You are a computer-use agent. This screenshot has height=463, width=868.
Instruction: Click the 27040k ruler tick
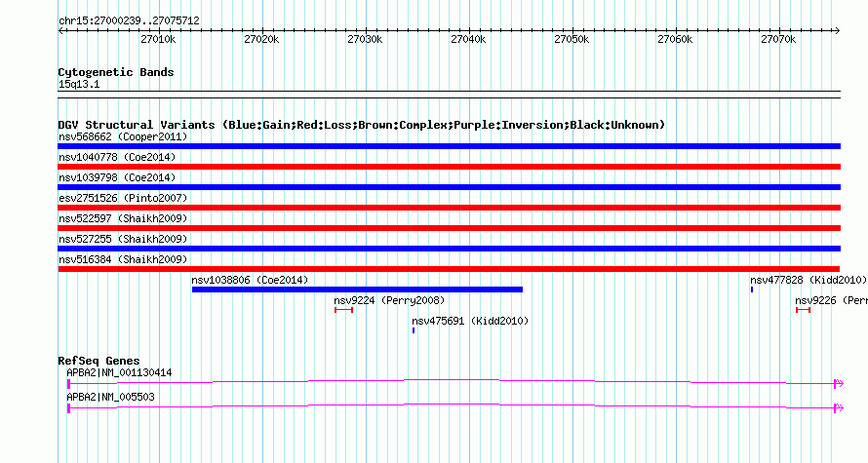[468, 39]
